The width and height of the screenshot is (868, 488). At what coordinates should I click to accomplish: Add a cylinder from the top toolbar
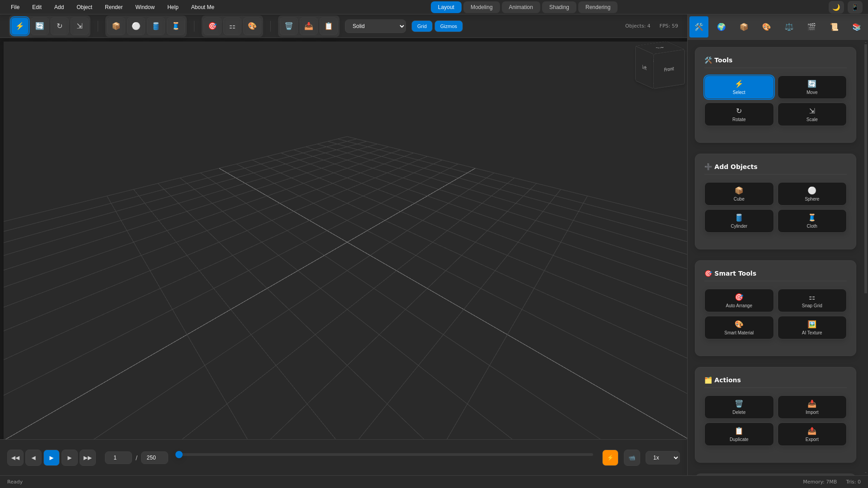tap(156, 26)
